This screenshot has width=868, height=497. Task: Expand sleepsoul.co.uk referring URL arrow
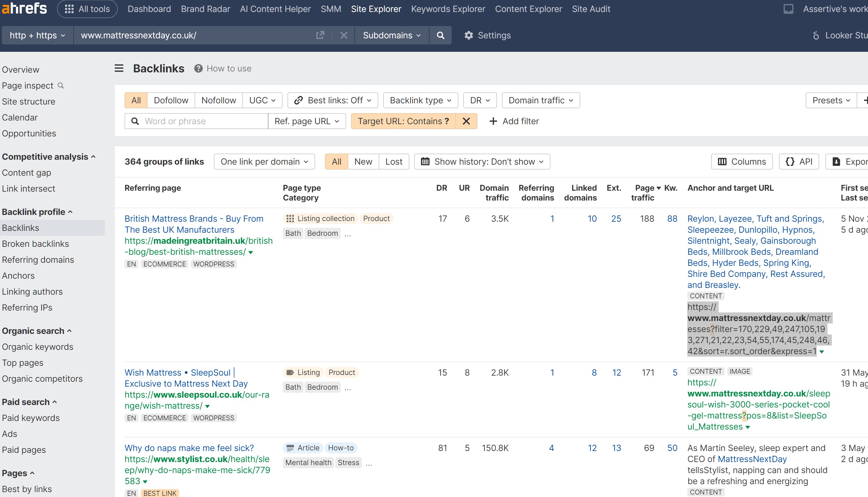pos(207,407)
